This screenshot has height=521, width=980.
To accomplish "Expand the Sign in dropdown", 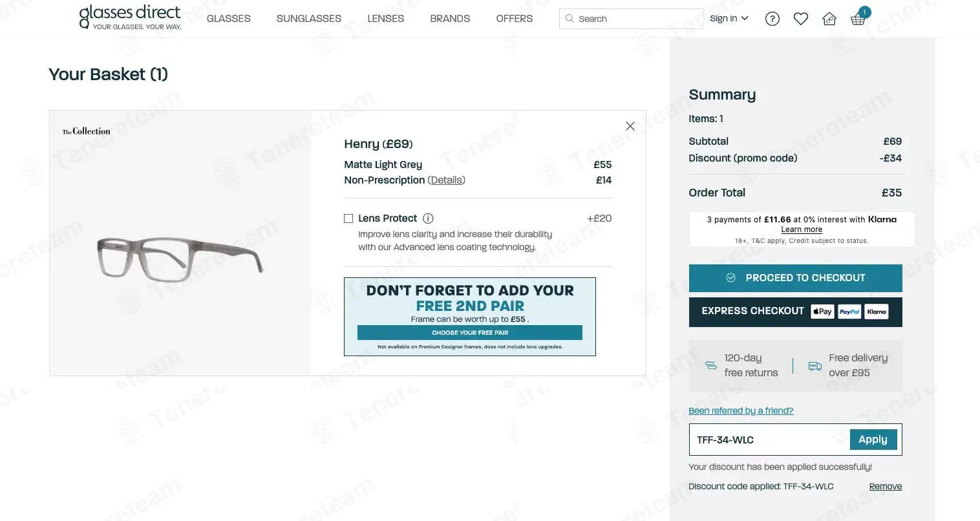I will (x=729, y=19).
